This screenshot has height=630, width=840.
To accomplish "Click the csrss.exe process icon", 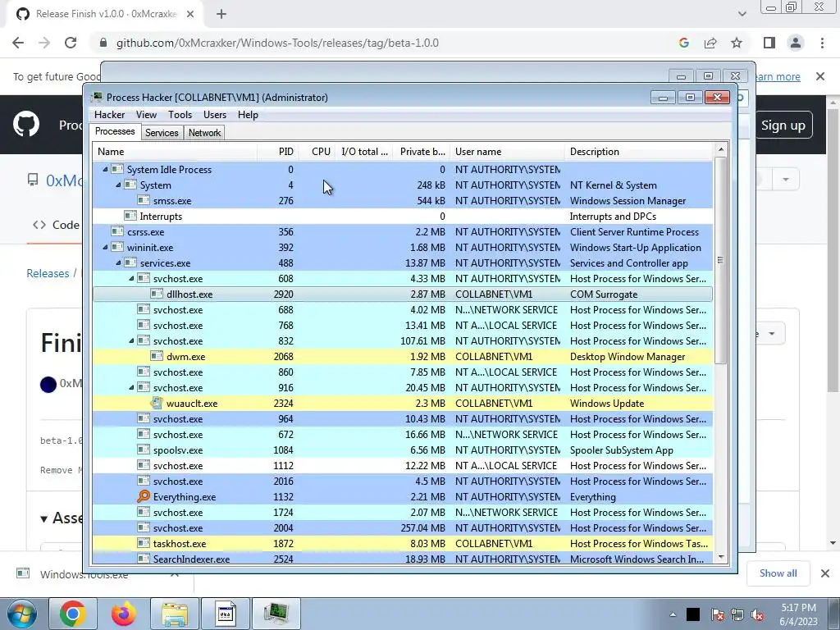I will [x=117, y=231].
